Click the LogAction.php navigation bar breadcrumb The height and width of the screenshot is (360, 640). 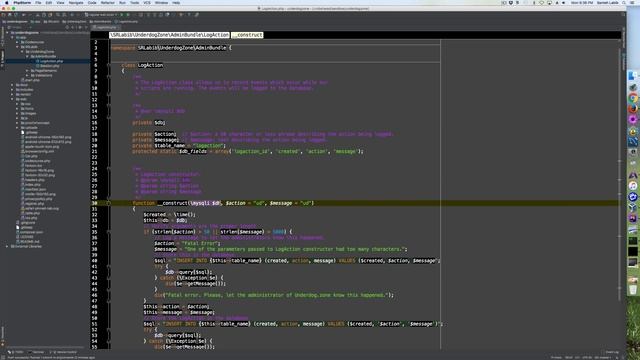tap(127, 21)
